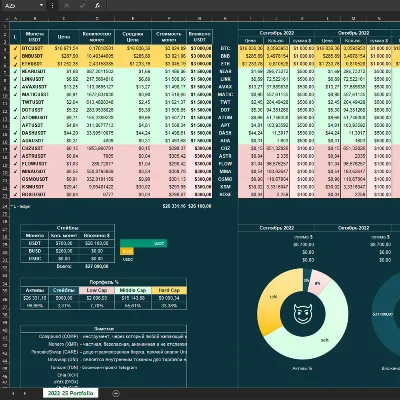Click the next sheet navigation arrow
Viewport: 400px width, 400px height.
(25, 393)
